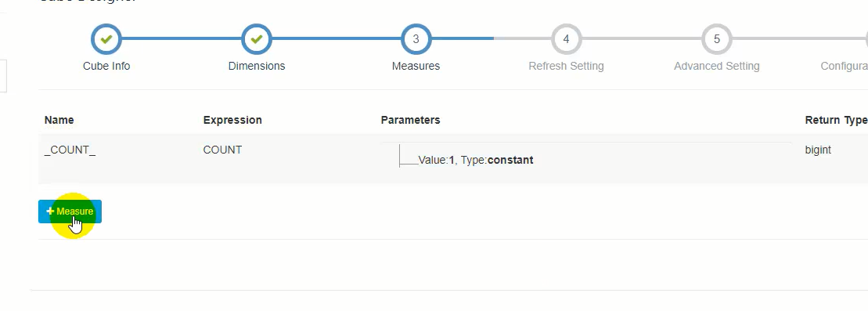Open the Refresh Setting step label

[x=566, y=66]
